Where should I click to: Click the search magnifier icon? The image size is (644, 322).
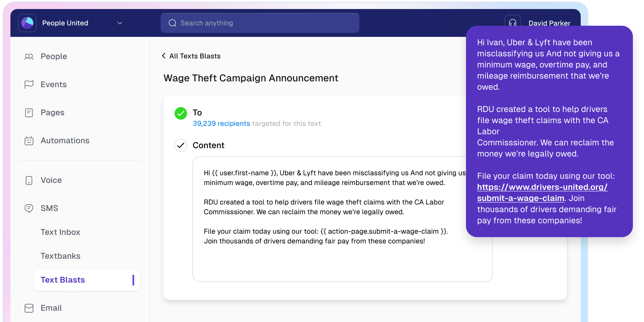point(172,23)
